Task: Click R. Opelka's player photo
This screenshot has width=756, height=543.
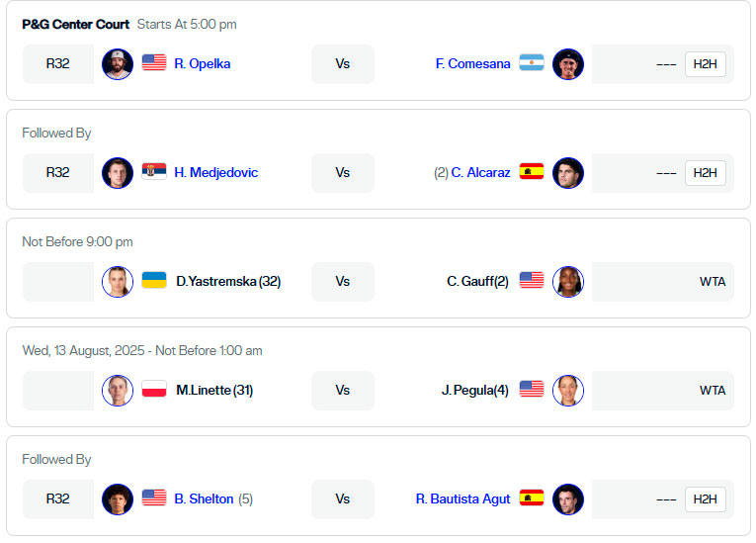Action: [x=118, y=64]
